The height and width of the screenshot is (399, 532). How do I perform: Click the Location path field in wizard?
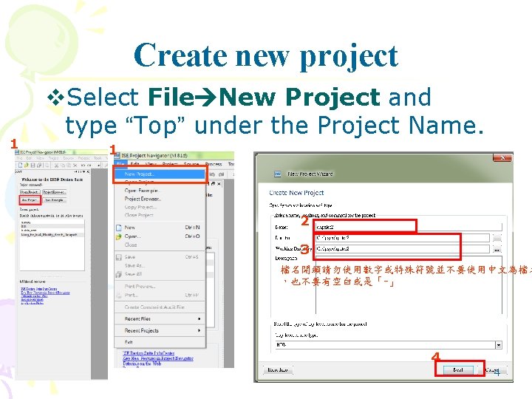(402, 238)
